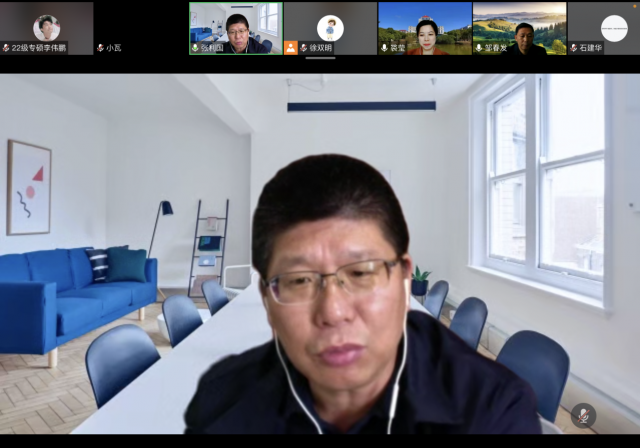Click the microphone icon beside 邹春发
Viewport: 640px width, 448px height.
[x=478, y=47]
